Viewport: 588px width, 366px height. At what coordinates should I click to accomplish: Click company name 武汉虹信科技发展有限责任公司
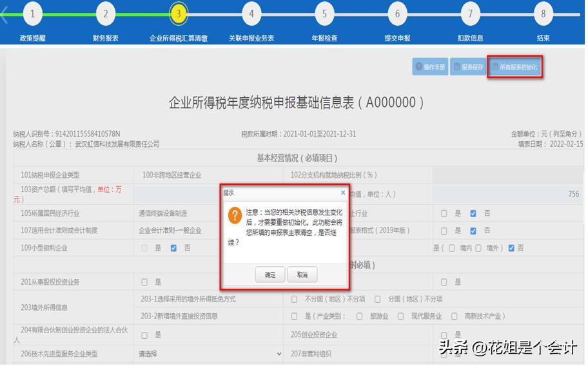[x=117, y=144]
